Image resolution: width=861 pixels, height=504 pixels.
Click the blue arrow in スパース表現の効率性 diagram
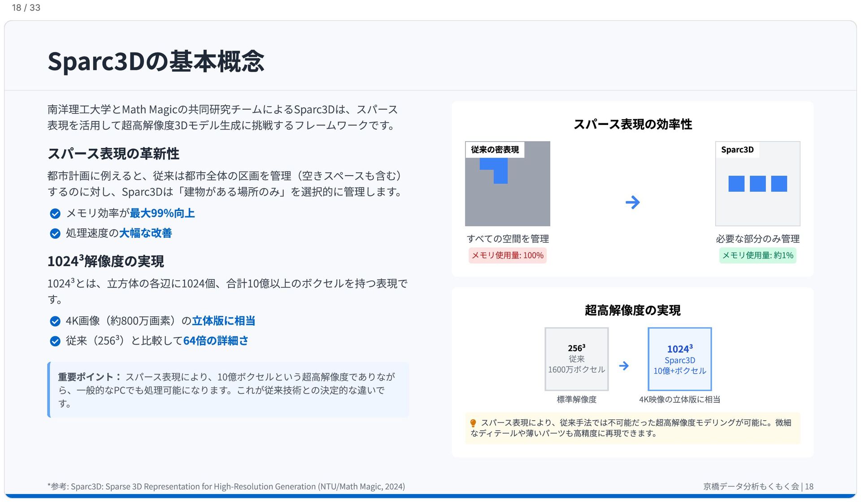pos(632,202)
